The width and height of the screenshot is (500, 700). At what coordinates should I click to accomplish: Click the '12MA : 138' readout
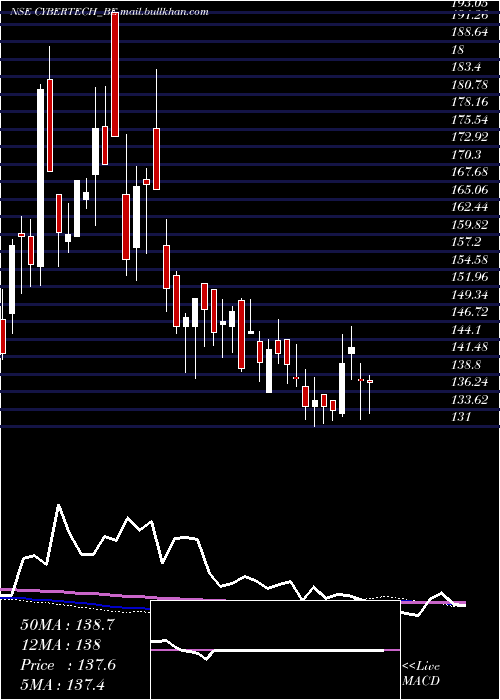click(x=60, y=645)
